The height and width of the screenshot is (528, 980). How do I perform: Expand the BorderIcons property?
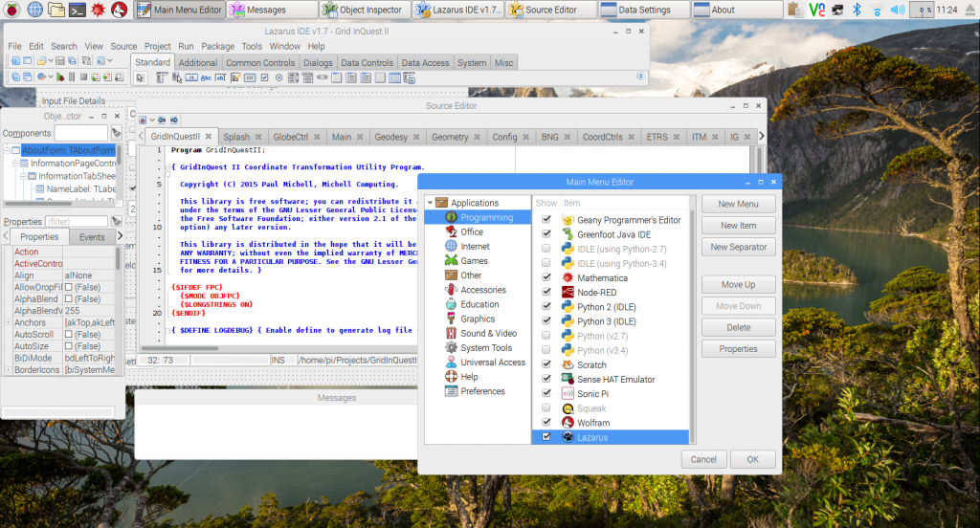pos(8,370)
